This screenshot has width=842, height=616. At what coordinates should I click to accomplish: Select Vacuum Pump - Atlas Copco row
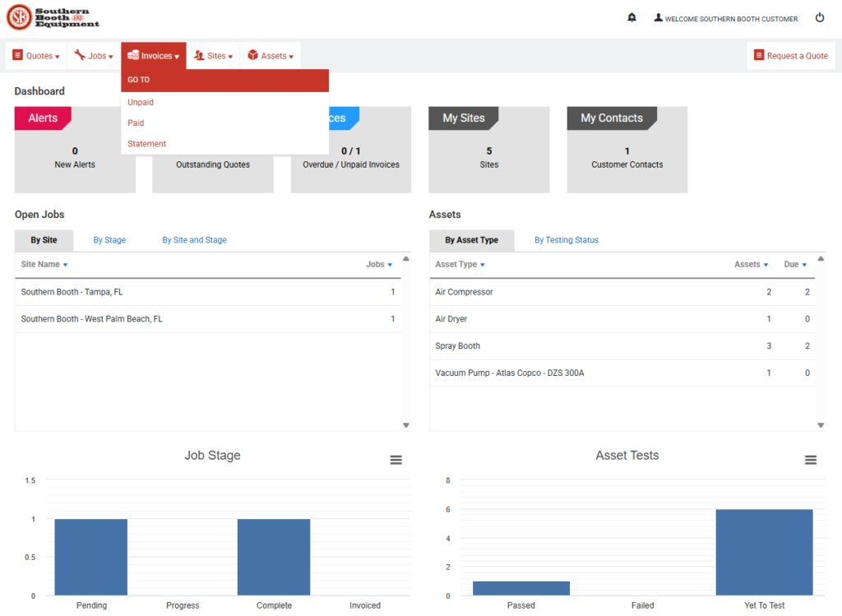[x=622, y=373]
